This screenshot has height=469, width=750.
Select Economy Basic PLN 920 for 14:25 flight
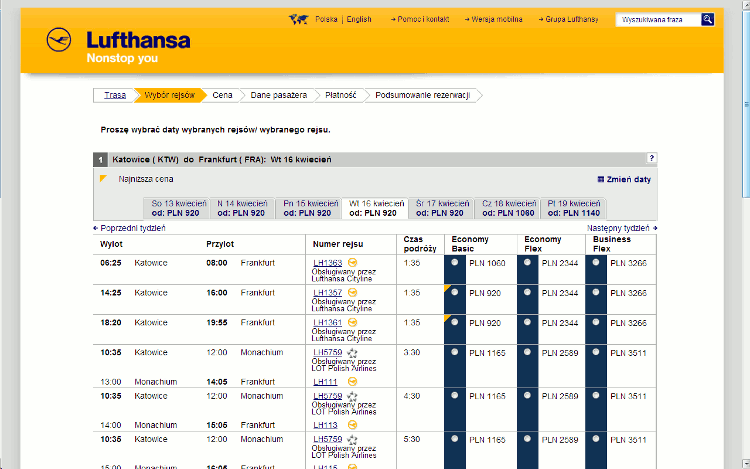click(x=454, y=292)
